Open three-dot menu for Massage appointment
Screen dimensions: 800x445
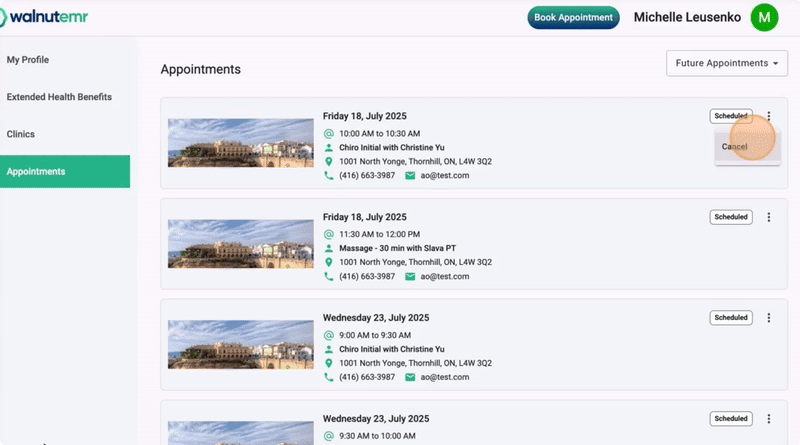click(x=768, y=217)
